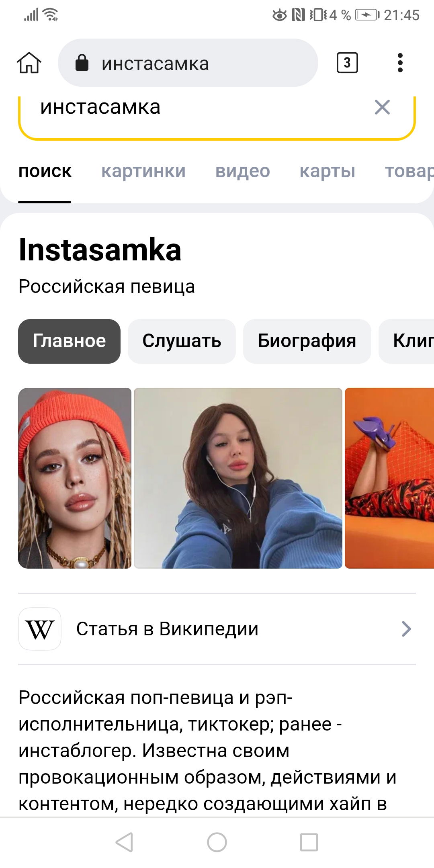Tap the padlock site security icon
The height and width of the screenshot is (868, 434).
click(x=82, y=63)
